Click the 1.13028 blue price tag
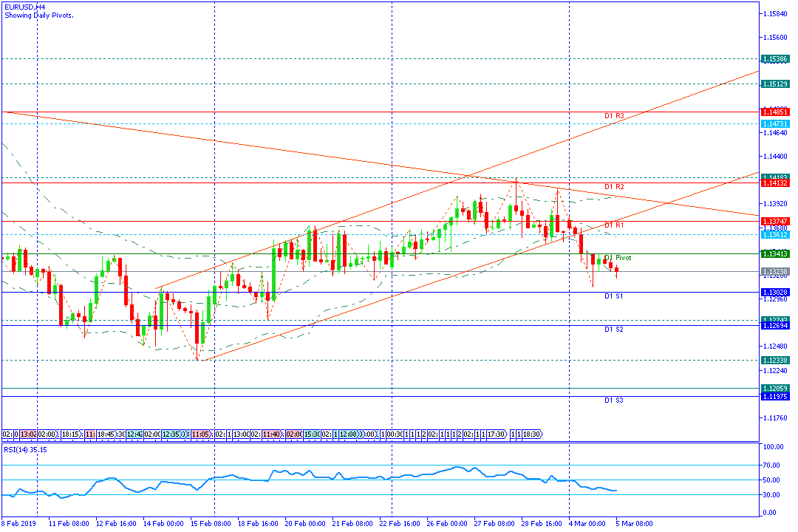Image resolution: width=798 pixels, height=532 pixels. point(775,292)
